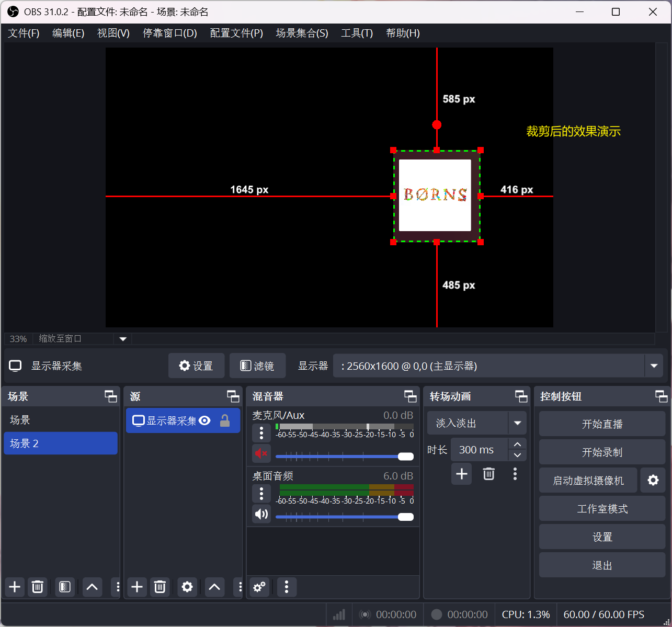Open properties gear for the selected source
672x627 pixels.
pos(187,587)
